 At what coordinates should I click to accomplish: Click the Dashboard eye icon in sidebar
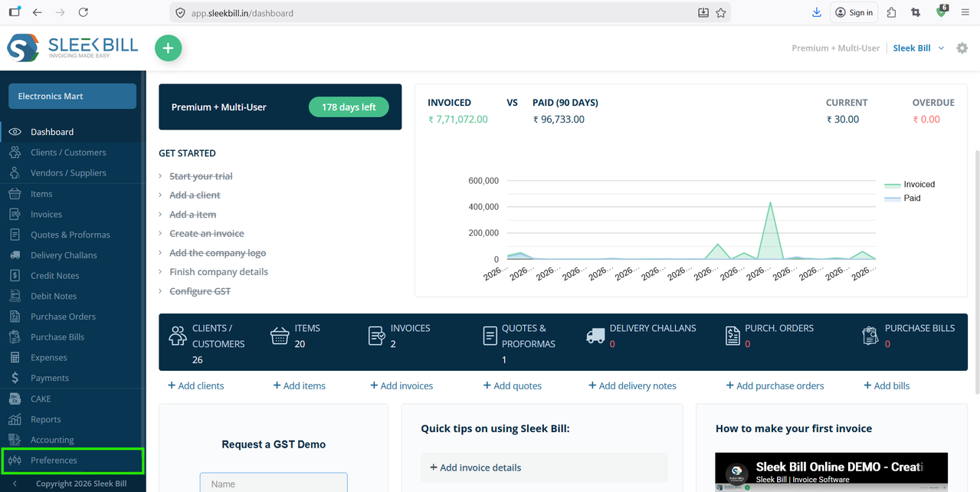(x=15, y=132)
